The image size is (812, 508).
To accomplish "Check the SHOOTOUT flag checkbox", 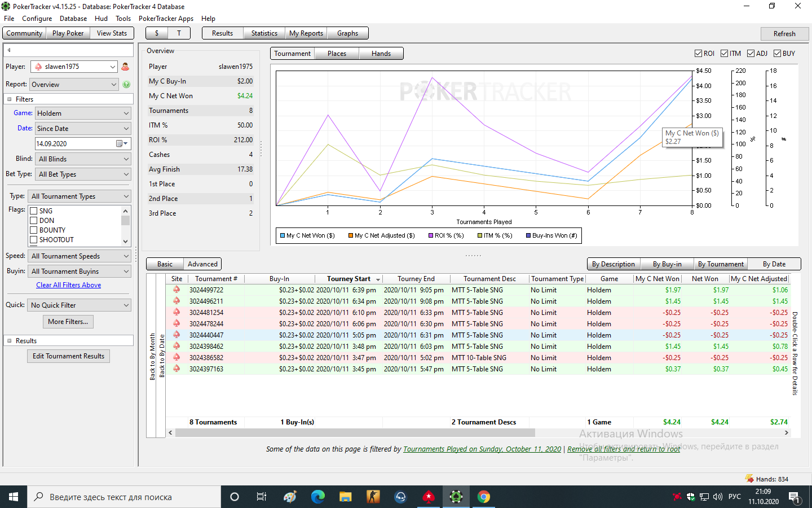I will click(x=34, y=240).
